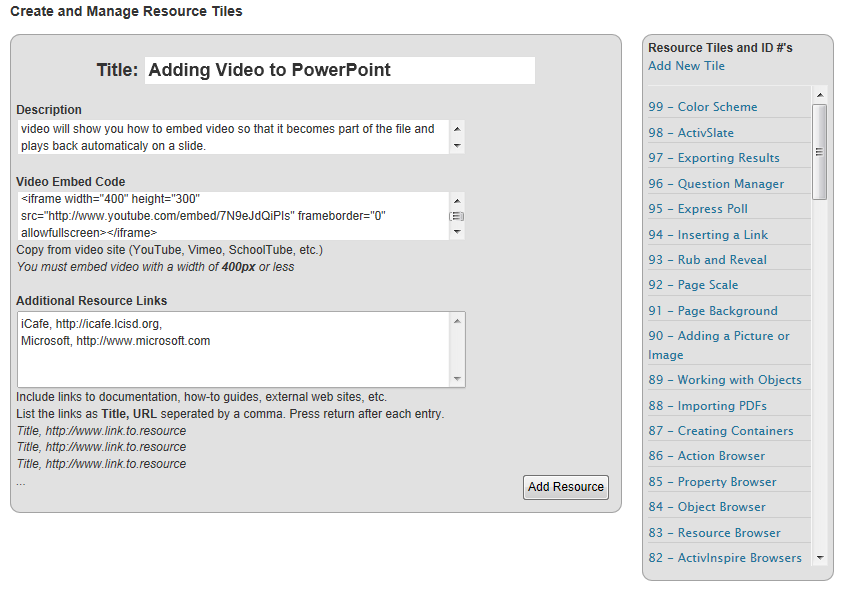Click Additional Resource Links scroll up arrow

click(x=457, y=321)
